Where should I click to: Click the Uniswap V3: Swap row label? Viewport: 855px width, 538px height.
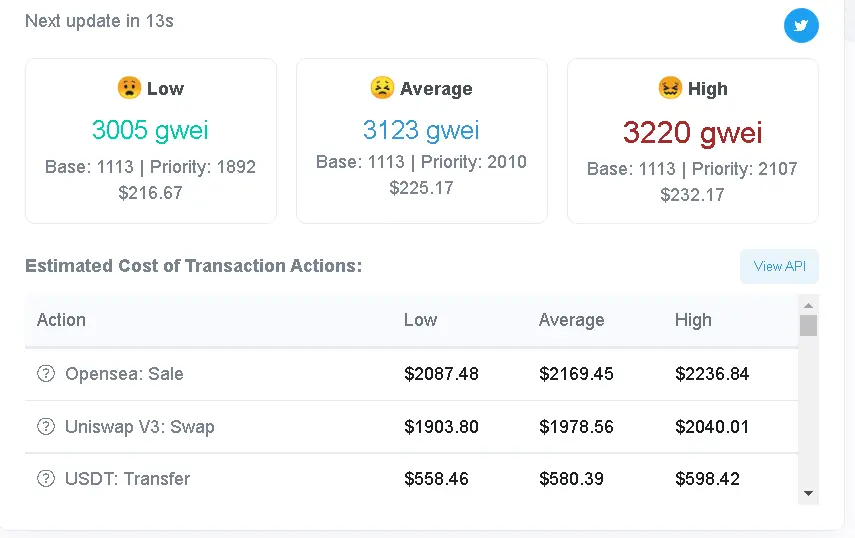[140, 426]
